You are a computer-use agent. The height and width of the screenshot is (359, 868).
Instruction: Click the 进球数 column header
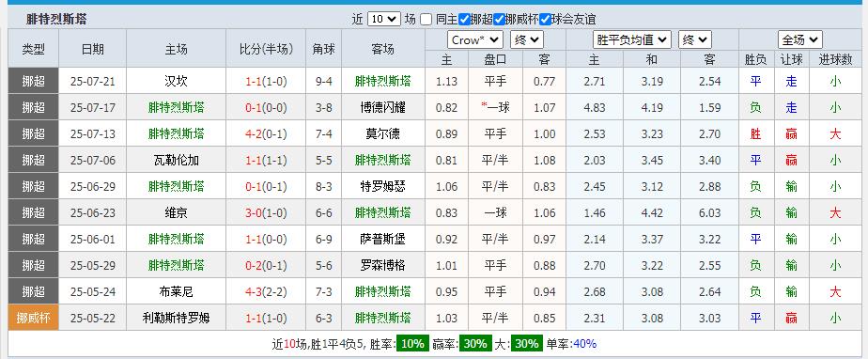835,59
